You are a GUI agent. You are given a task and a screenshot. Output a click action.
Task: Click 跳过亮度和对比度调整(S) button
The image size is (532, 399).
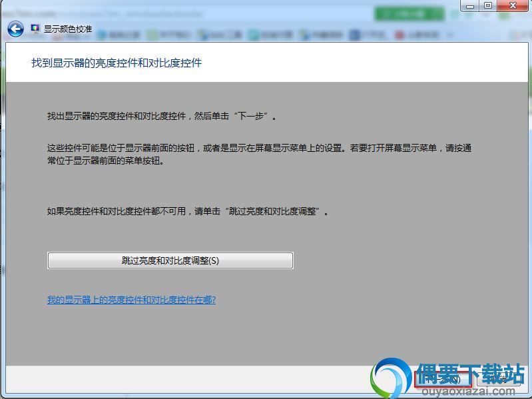[170, 260]
